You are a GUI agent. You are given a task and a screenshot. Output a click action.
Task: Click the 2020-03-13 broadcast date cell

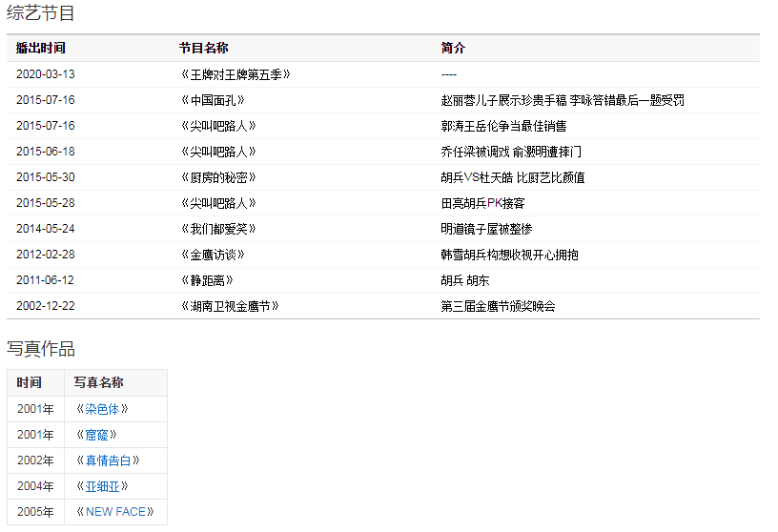pos(45,74)
